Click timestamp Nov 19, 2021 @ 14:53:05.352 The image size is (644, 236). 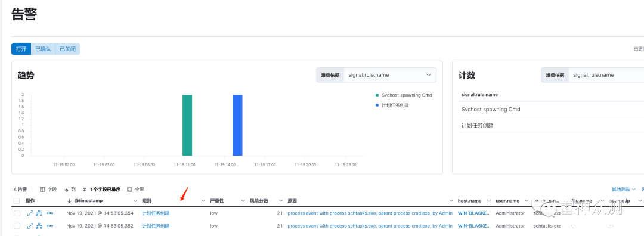click(100, 226)
